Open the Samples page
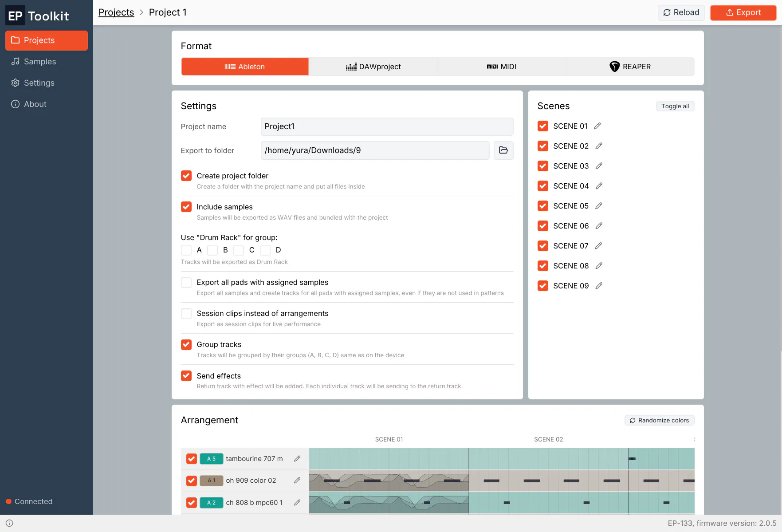The height and width of the screenshot is (532, 782). [47, 62]
